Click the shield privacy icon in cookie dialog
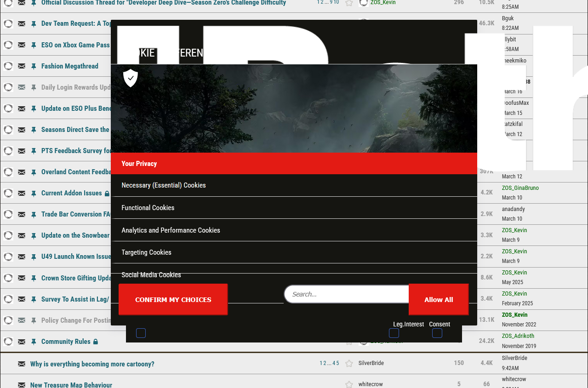Viewport: 588px width, 388px height. 131,78
